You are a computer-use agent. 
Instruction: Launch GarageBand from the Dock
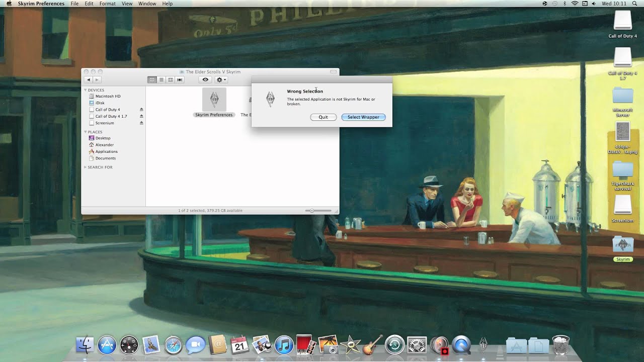point(373,345)
